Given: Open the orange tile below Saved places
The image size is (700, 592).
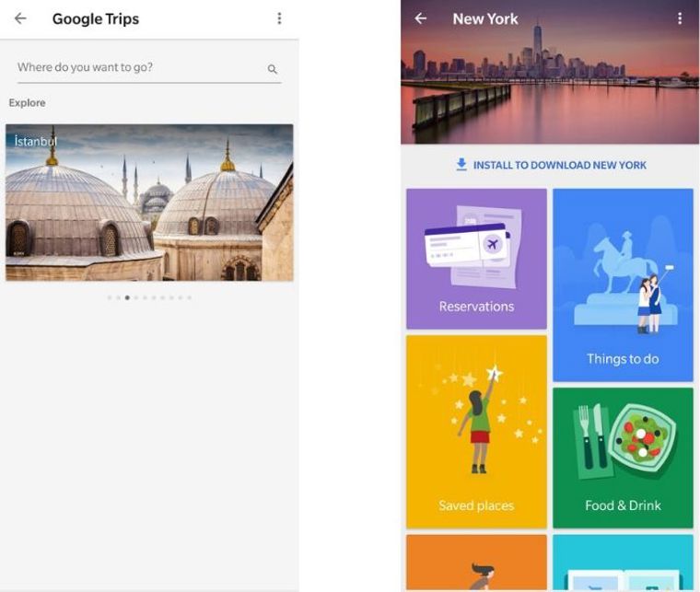Looking at the screenshot, I should [x=476, y=563].
